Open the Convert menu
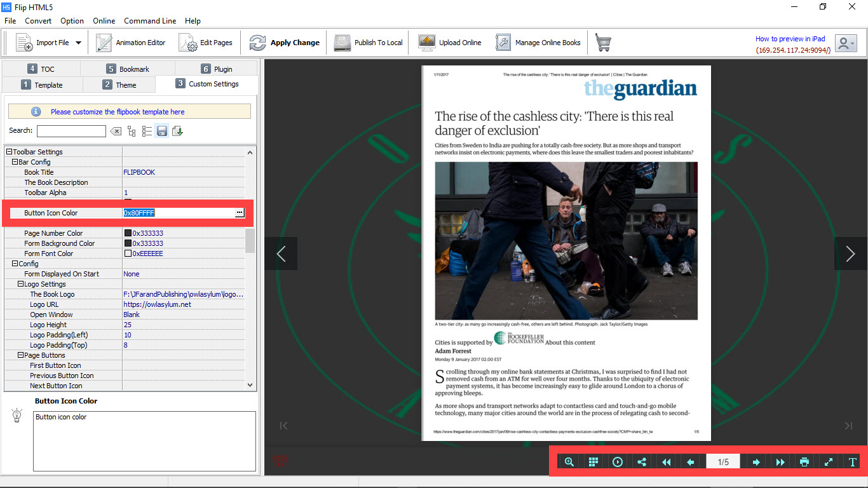Screen dimensions: 868x488 coord(38,21)
